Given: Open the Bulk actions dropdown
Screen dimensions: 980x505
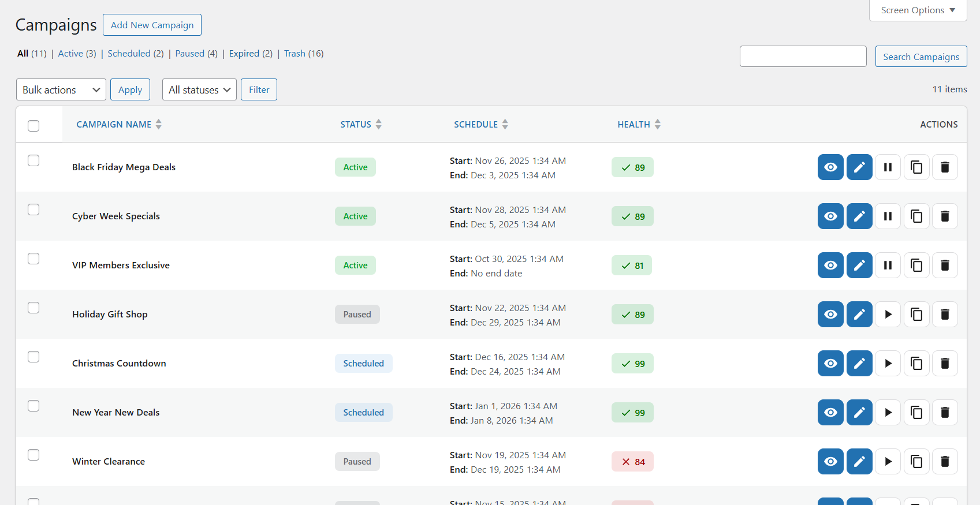Looking at the screenshot, I should 61,89.
